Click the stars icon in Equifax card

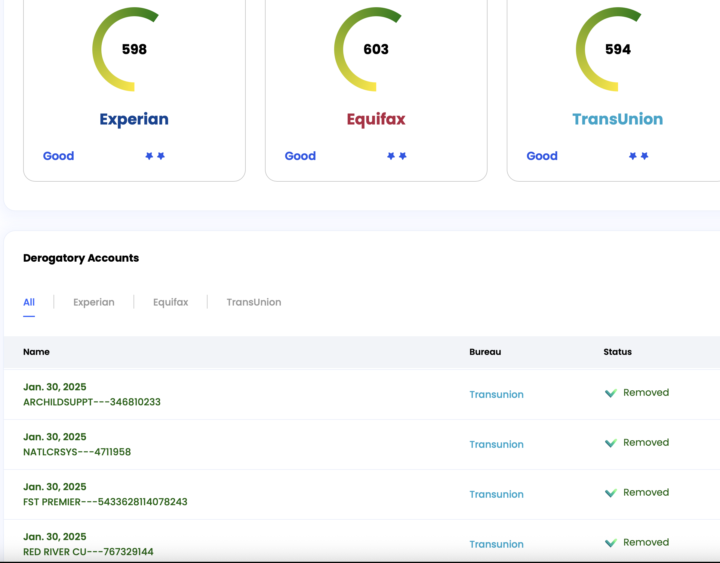[397, 156]
